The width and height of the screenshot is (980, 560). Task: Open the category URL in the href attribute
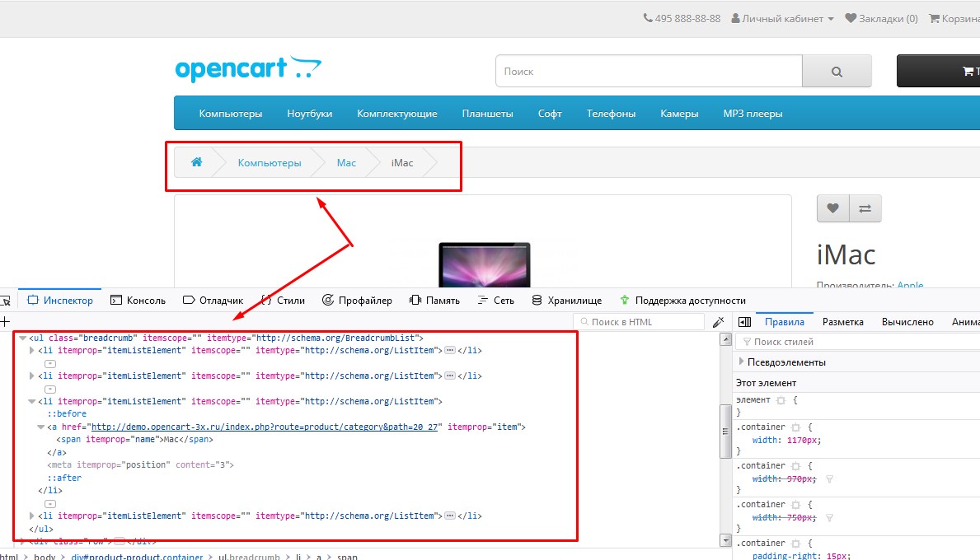click(x=266, y=427)
